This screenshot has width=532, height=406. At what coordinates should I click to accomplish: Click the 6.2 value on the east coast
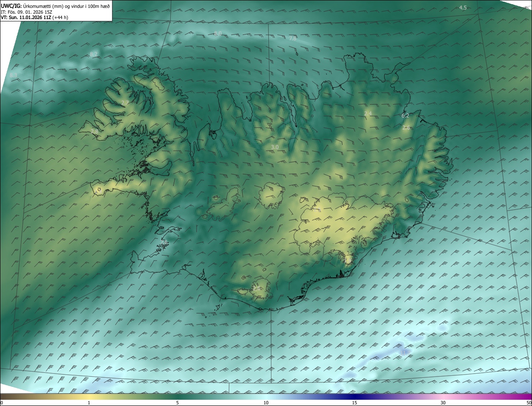[405, 115]
